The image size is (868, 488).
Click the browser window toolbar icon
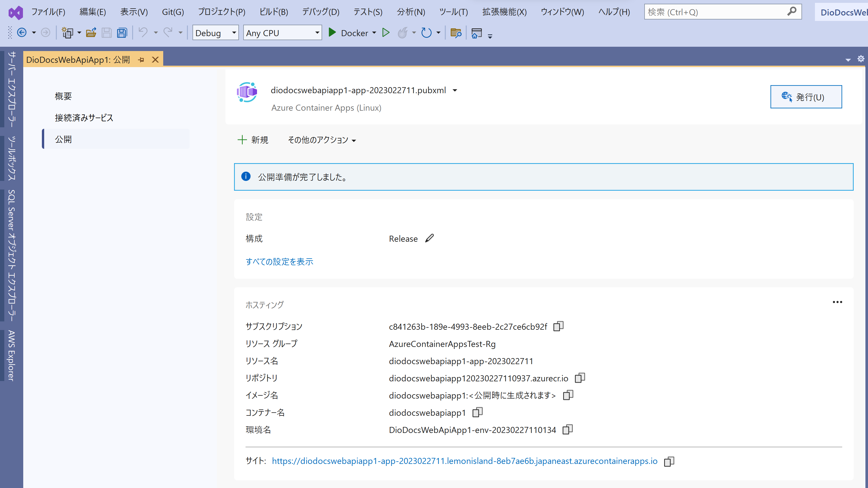476,33
